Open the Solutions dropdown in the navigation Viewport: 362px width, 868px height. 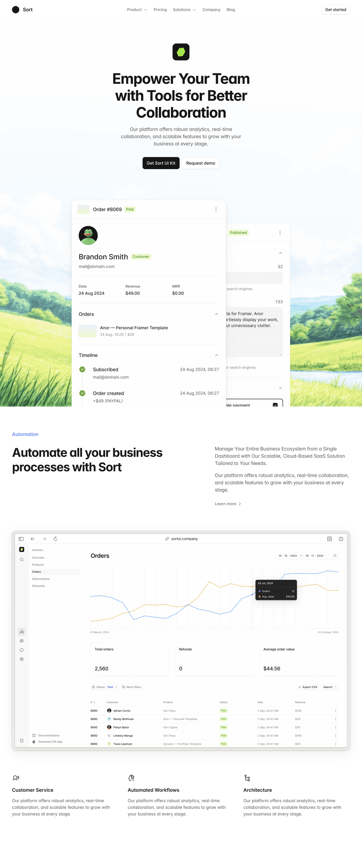[184, 10]
